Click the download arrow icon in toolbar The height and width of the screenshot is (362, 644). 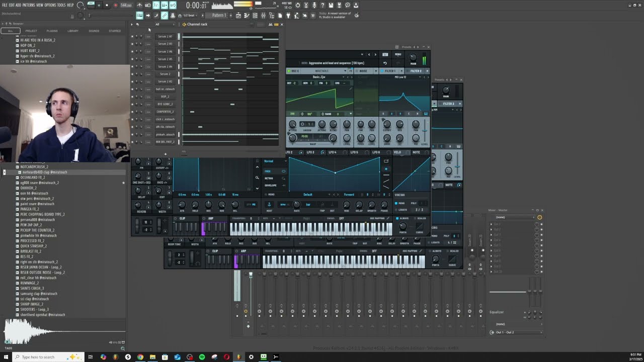(356, 5)
